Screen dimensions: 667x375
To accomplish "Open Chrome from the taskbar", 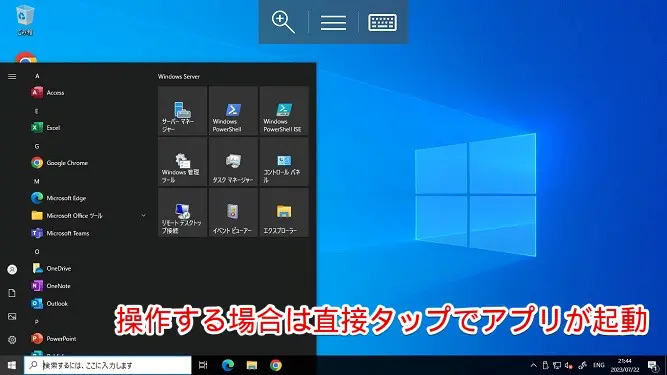I will 276,365.
